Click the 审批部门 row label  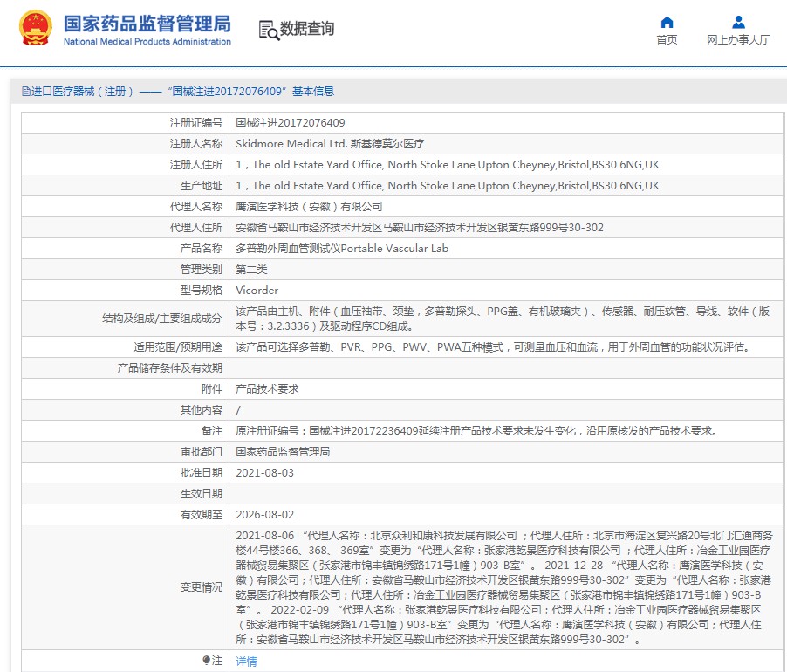coord(202,452)
